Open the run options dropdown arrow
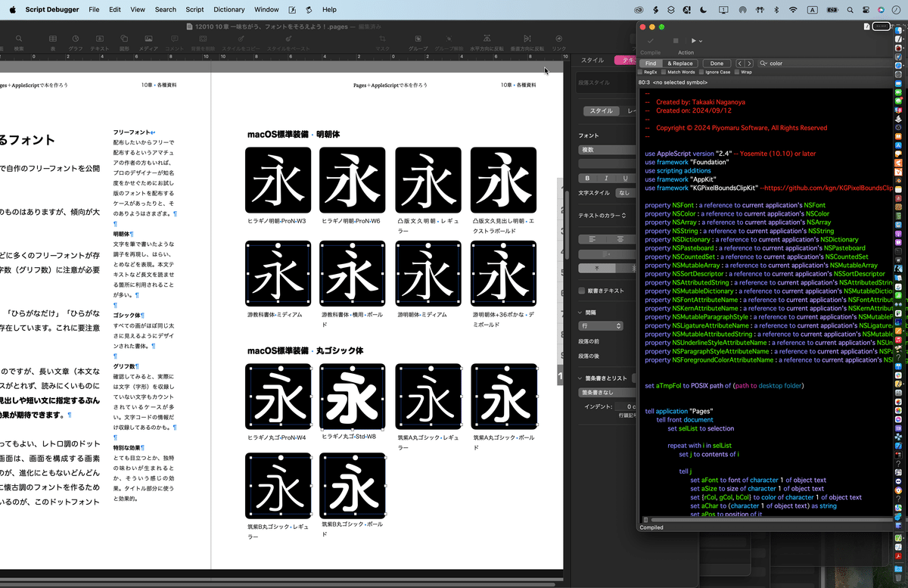The height and width of the screenshot is (588, 908). point(701,41)
